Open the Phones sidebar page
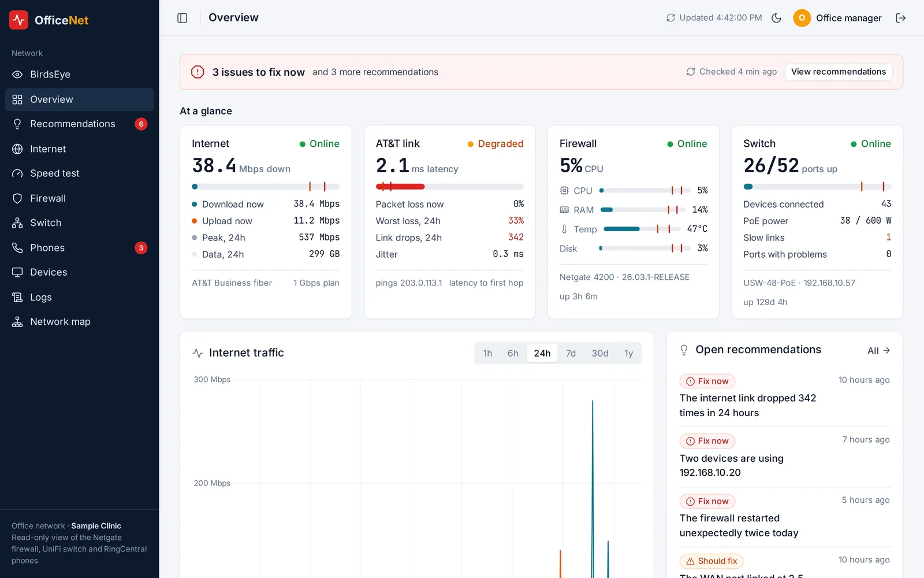Viewport: 924px width, 578px height. pos(80,247)
